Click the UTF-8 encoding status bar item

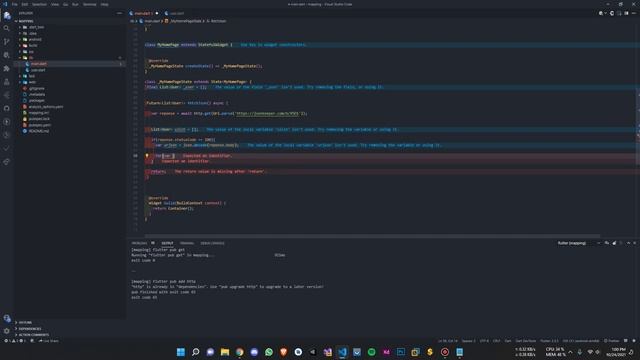[484, 341]
